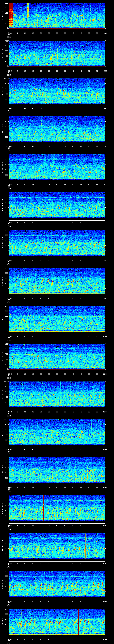Click the red spike near 57 s in 23:12 panel
Image resolution: width=114 pixels, height=644 pixels.
[101, 432]
